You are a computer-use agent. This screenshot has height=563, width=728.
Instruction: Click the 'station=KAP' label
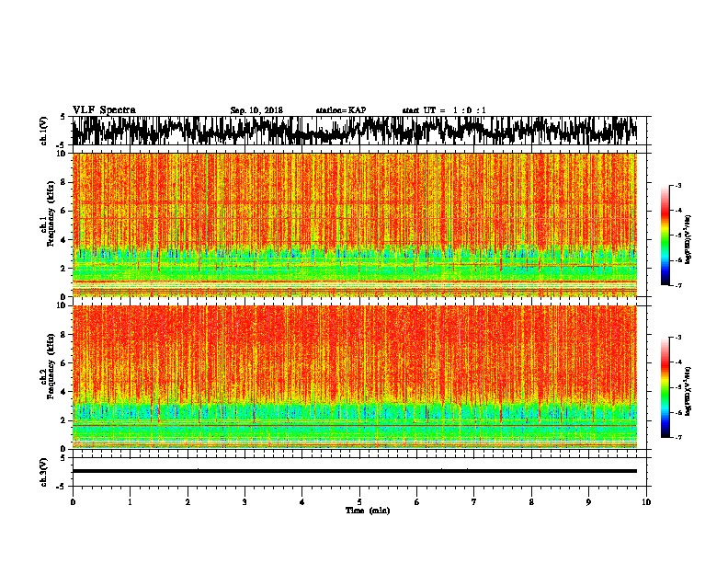coord(341,110)
